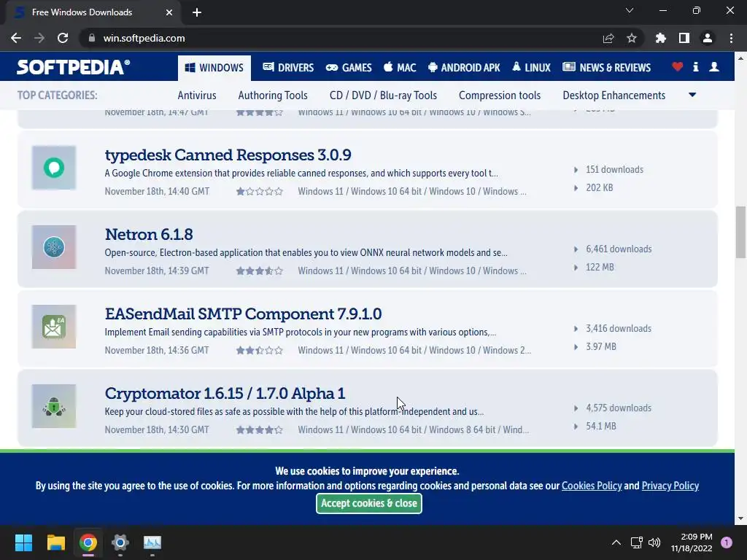747x560 pixels.
Task: Switch to the Drivers section
Action: pyautogui.click(x=288, y=67)
